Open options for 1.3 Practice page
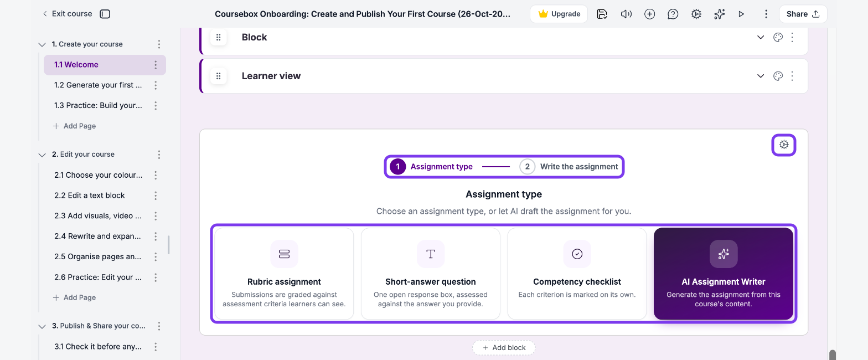868x360 pixels. (156, 106)
